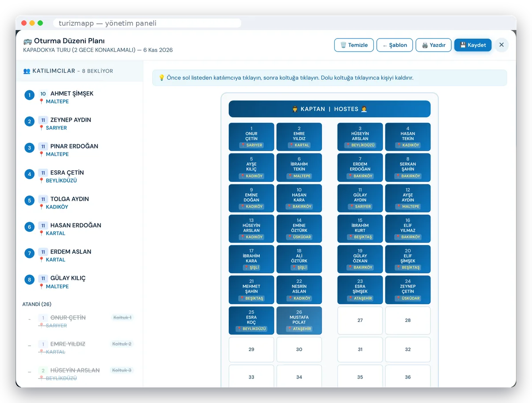Remove Onur Çetin from seat 1
Screen dimensions: 532x403
251,137
